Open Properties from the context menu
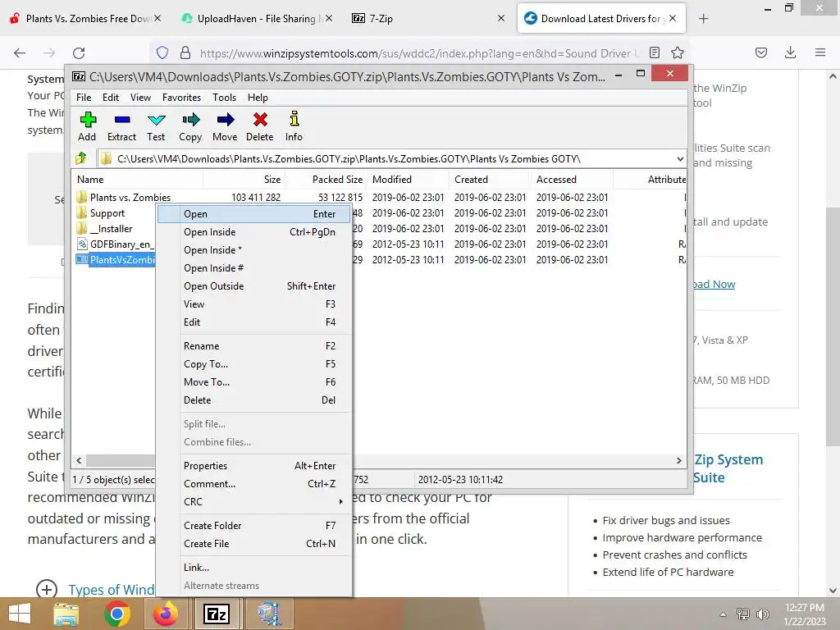The width and height of the screenshot is (840, 630). [254, 466]
